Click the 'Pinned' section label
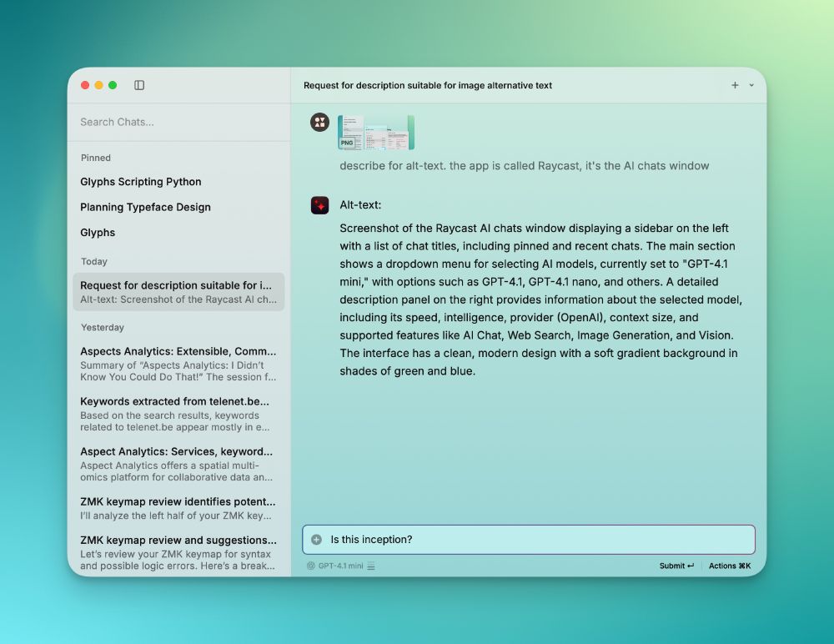 (96, 158)
